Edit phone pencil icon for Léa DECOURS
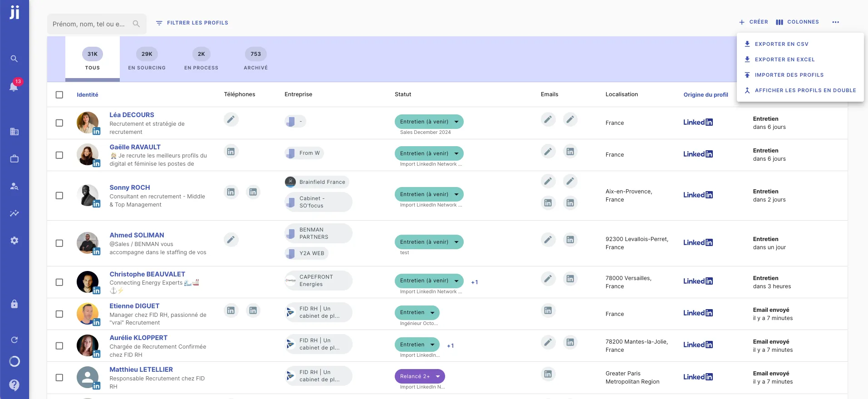 231,119
